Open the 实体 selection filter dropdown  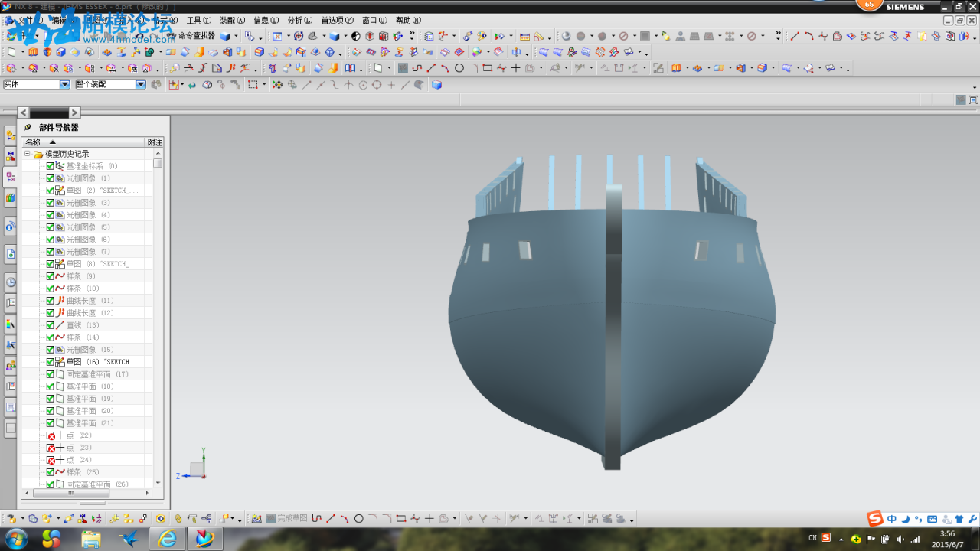pyautogui.click(x=64, y=85)
